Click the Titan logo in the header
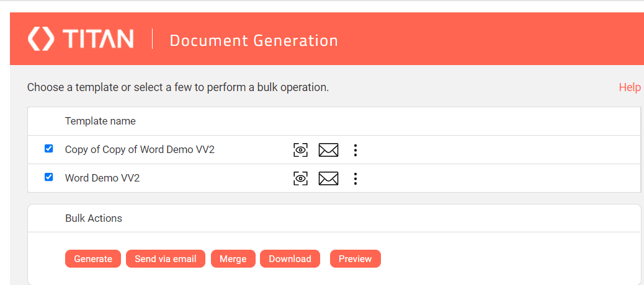Viewport: 644px width, 285px height. [81, 39]
